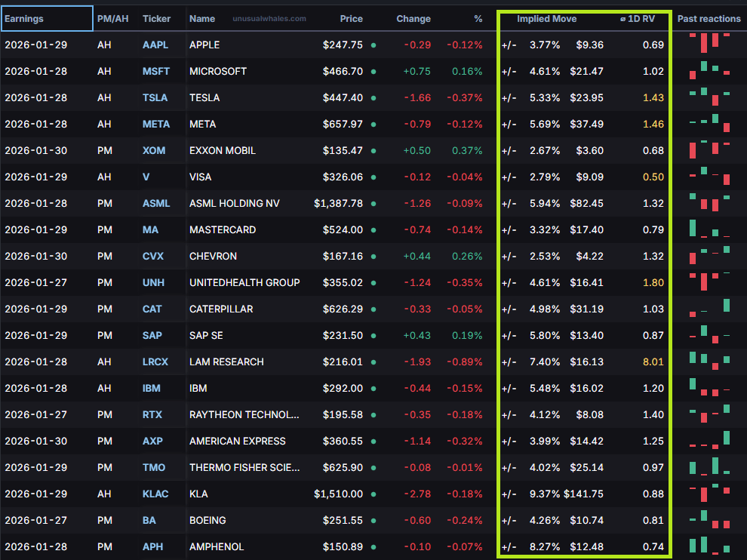Open the RTX ticker link
Screen dimensions: 747x560
152,414
